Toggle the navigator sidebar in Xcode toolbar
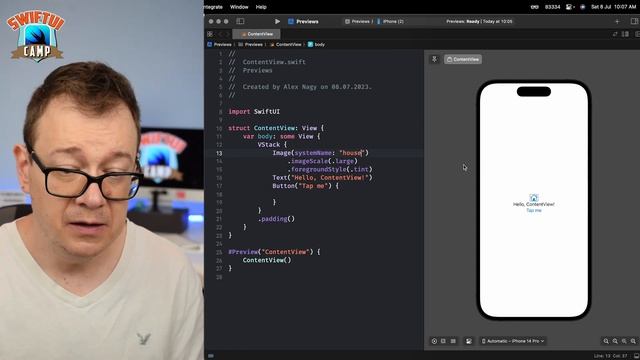The image size is (640, 360). pos(240,21)
